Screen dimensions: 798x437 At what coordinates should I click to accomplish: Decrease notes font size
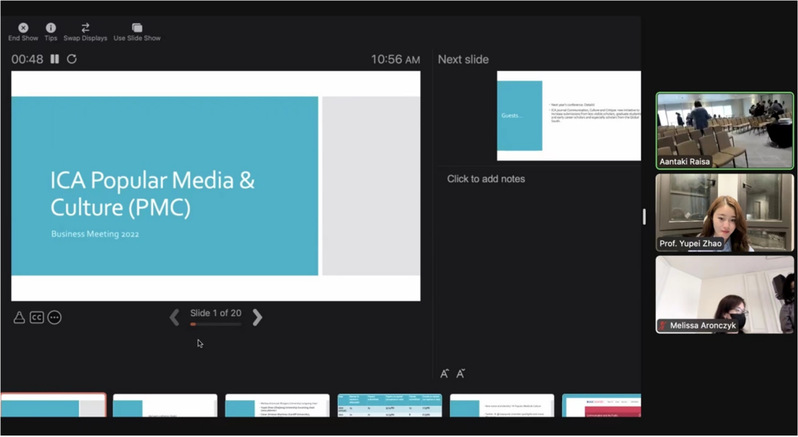(460, 374)
